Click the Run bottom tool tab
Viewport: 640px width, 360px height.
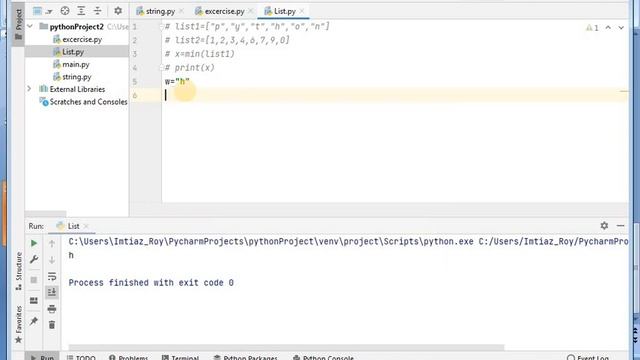click(42, 357)
